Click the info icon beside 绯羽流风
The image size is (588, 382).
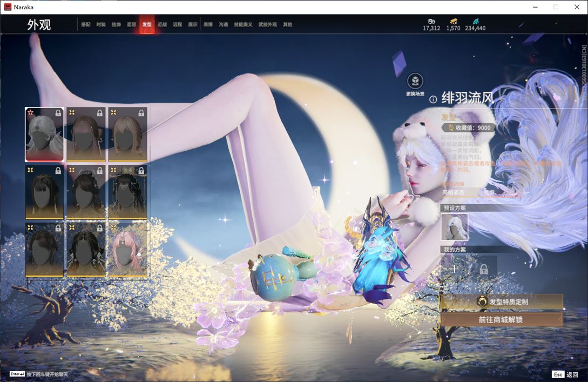[x=433, y=99]
